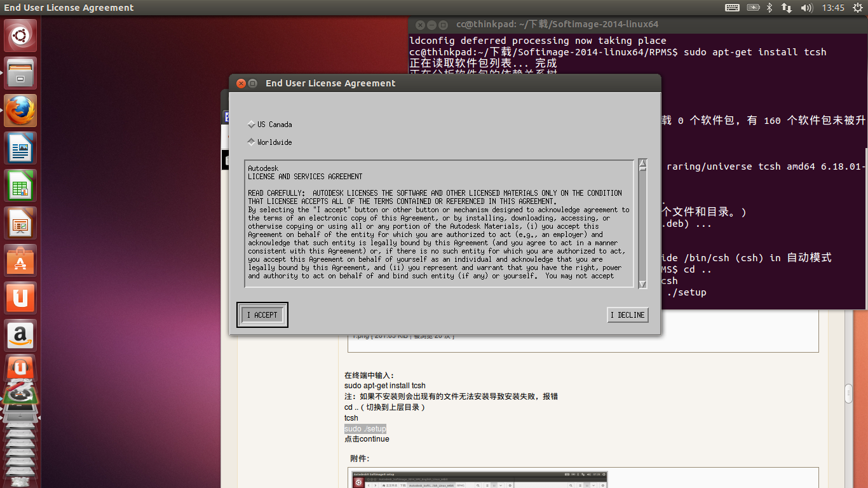Click the '在终端中输入:' line on the page

[x=369, y=376]
